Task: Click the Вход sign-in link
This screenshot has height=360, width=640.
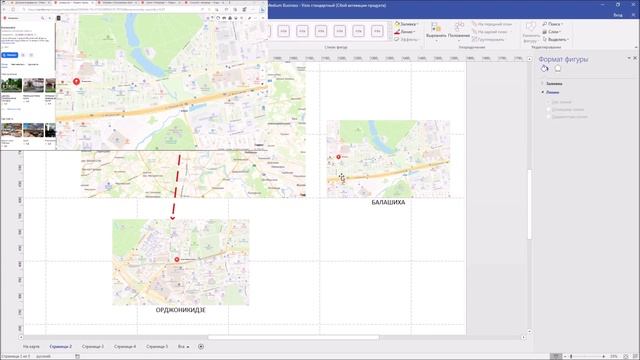Action: pos(618,15)
